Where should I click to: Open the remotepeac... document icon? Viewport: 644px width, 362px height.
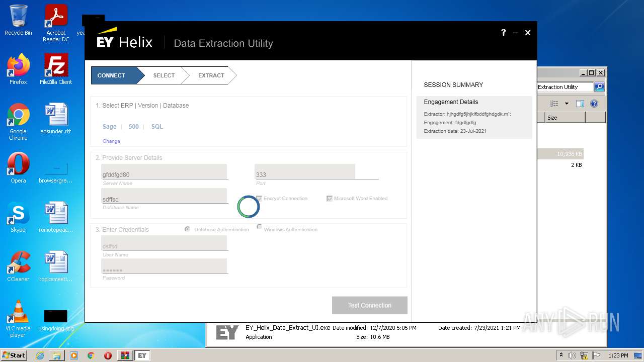click(56, 217)
